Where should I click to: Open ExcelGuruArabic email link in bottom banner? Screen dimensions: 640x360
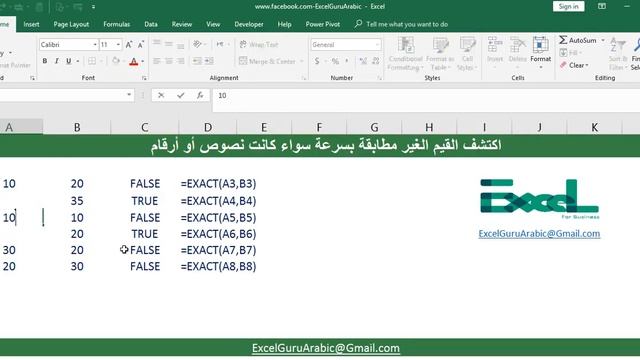(326, 348)
